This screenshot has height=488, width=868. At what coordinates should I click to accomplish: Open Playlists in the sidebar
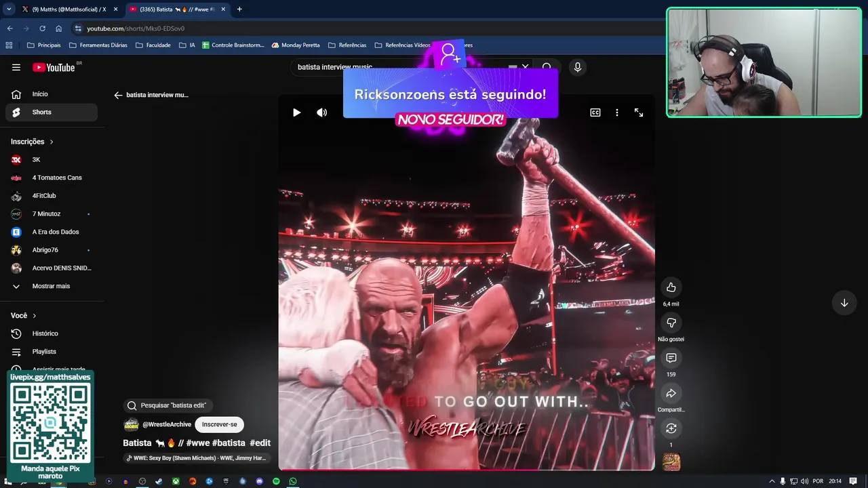[x=52, y=351]
